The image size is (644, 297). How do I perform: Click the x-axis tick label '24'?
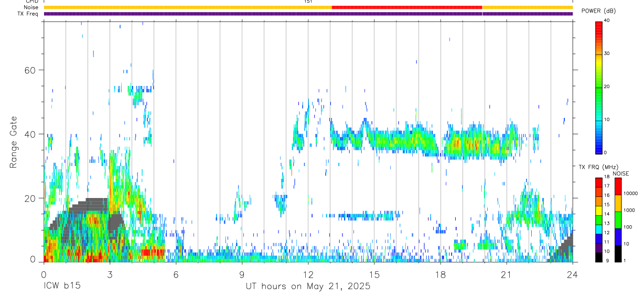[x=572, y=274]
